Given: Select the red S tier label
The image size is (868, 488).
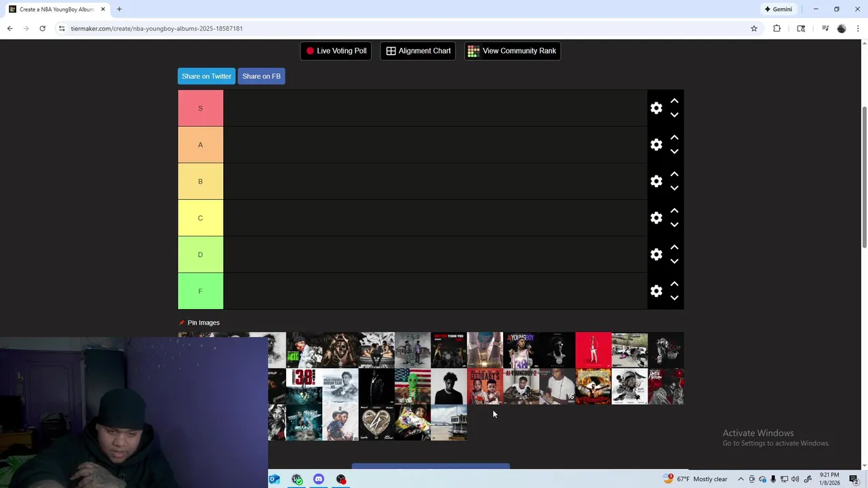Looking at the screenshot, I should (200, 108).
